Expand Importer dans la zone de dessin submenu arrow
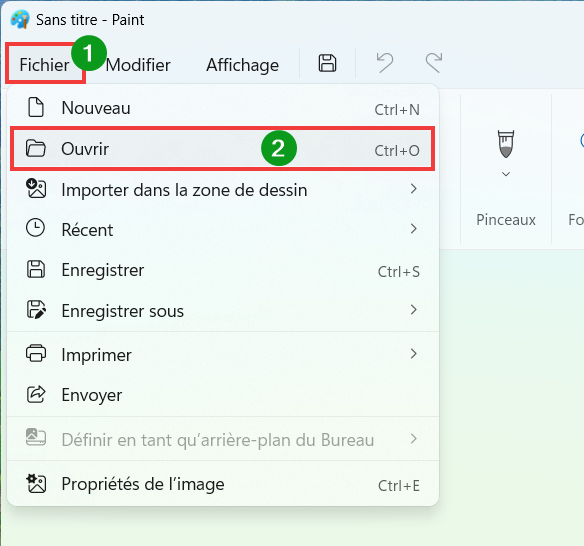This screenshot has width=584, height=546. click(x=413, y=189)
